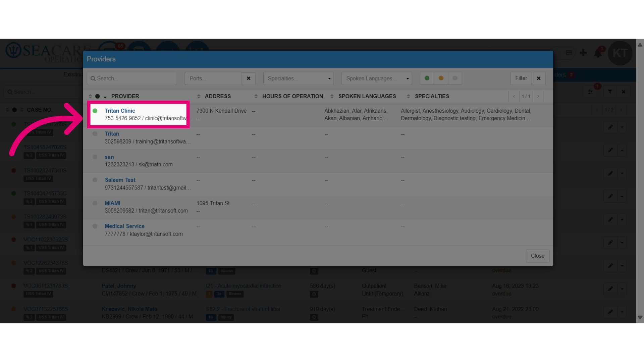The width and height of the screenshot is (644, 362).
Task: Focus the Providers Search field
Action: (x=132, y=78)
